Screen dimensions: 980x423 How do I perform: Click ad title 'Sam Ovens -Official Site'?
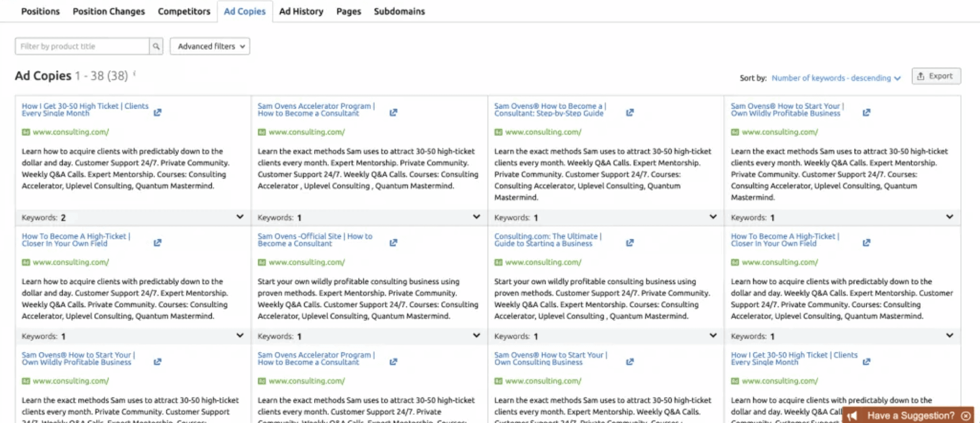315,240
